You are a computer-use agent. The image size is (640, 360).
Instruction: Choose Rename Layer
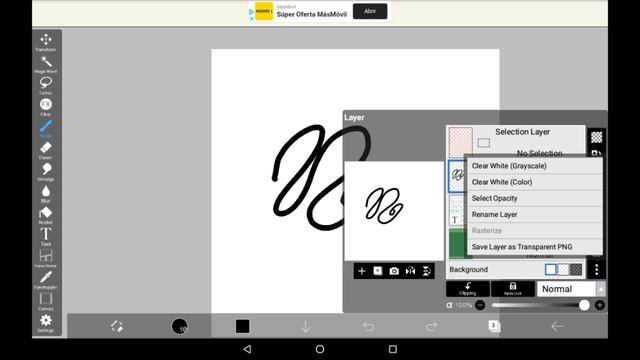pyautogui.click(x=535, y=214)
